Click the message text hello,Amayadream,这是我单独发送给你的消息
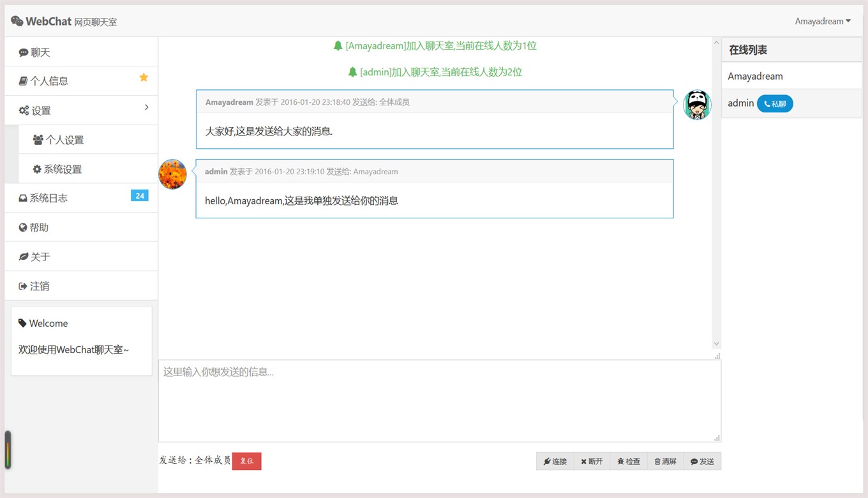 (301, 201)
